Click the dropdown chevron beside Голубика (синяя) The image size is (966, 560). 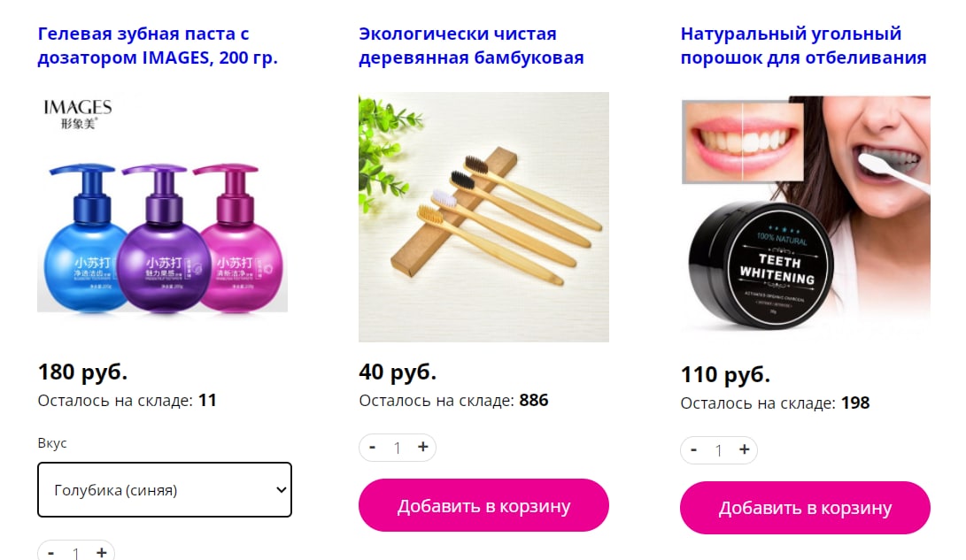[281, 490]
